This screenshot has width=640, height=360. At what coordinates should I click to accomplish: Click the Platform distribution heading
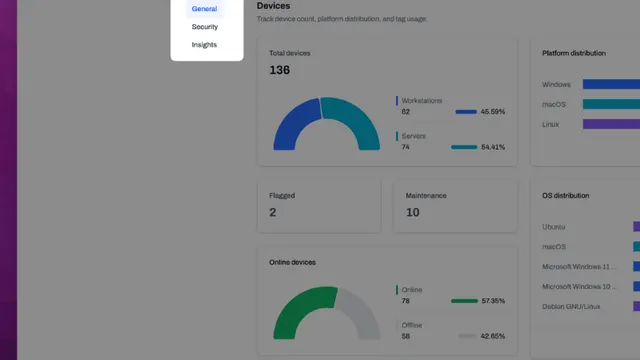click(573, 53)
